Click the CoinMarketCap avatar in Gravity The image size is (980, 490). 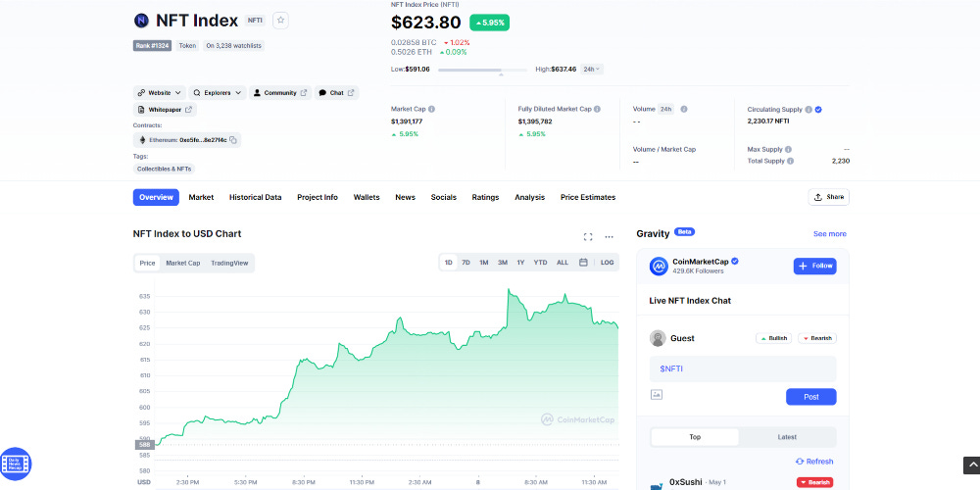click(659, 267)
